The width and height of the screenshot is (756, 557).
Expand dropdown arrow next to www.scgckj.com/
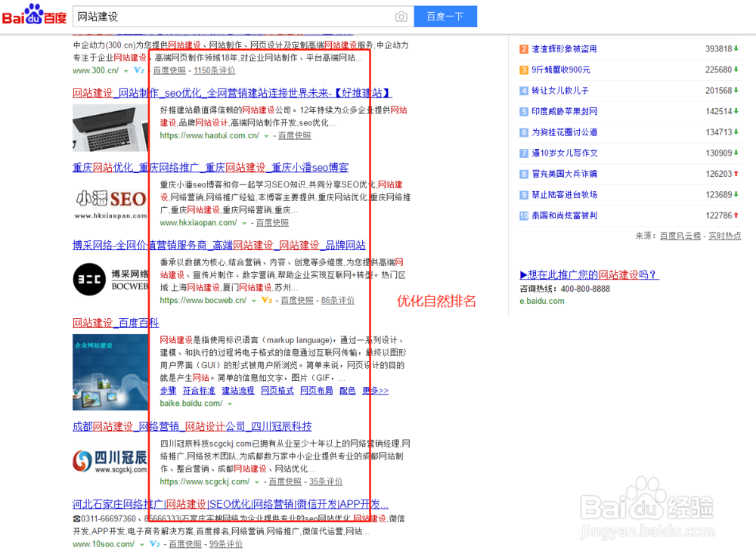click(257, 482)
